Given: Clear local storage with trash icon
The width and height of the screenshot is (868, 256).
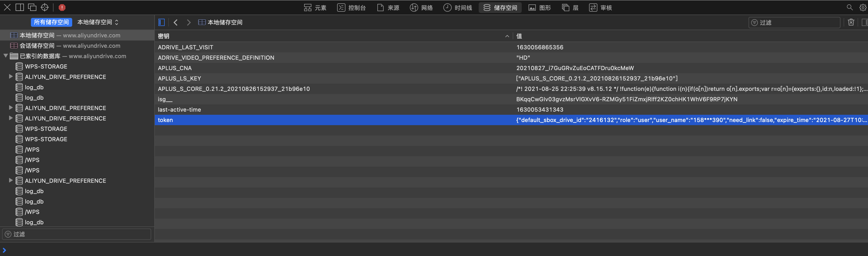Looking at the screenshot, I should pos(851,22).
